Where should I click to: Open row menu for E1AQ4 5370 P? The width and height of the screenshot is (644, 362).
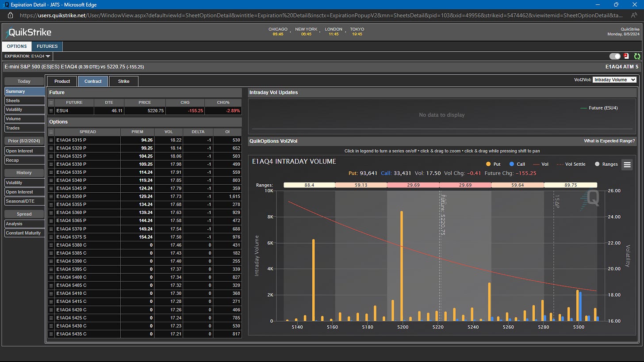(x=51, y=229)
